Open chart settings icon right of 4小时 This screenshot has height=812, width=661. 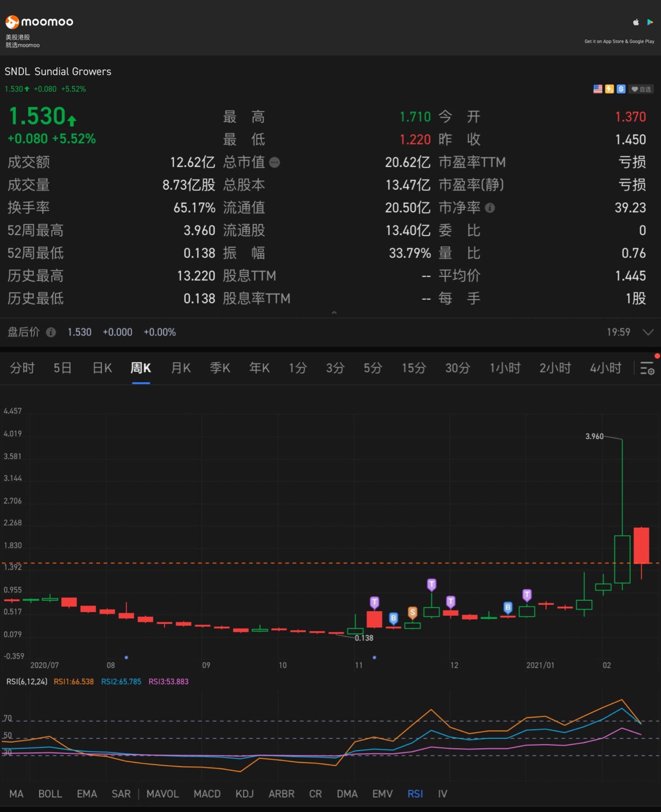[x=647, y=368]
